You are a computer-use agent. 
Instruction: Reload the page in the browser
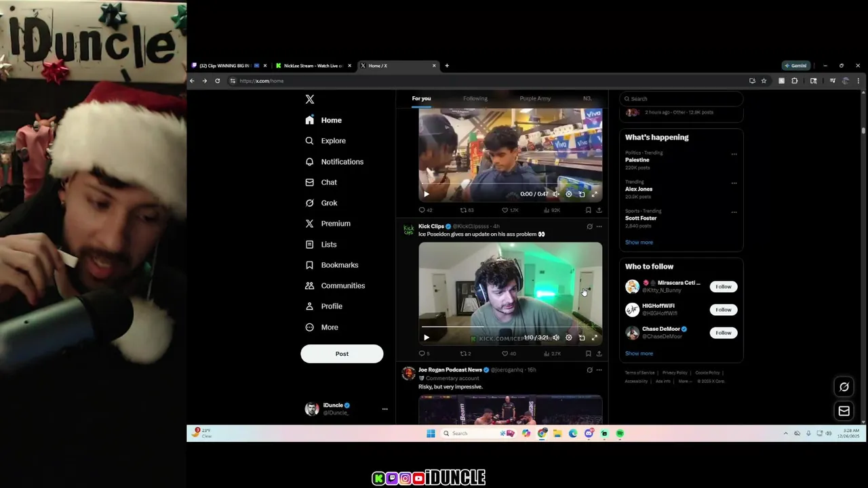point(217,81)
